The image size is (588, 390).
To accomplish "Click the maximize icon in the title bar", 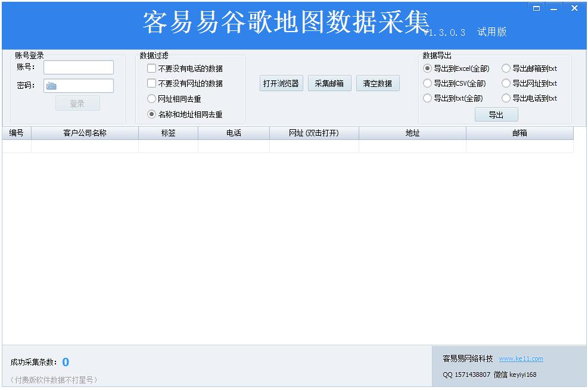I will (x=535, y=8).
